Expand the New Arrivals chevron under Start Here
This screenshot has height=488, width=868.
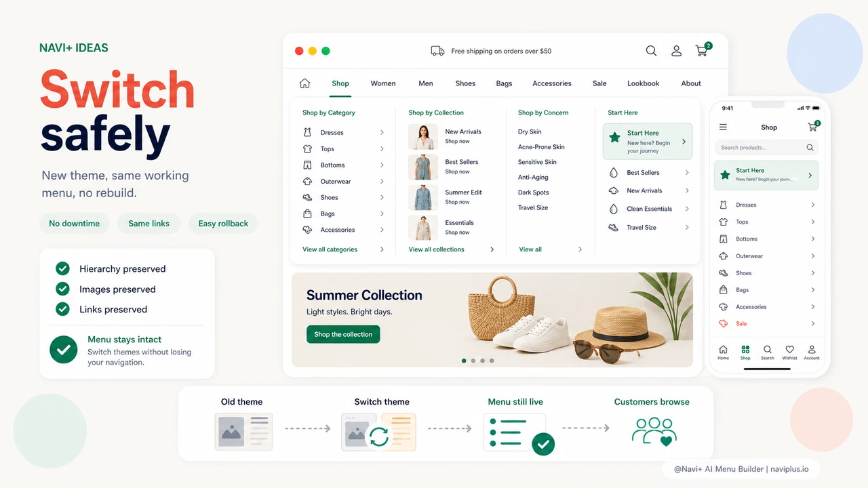click(x=687, y=190)
